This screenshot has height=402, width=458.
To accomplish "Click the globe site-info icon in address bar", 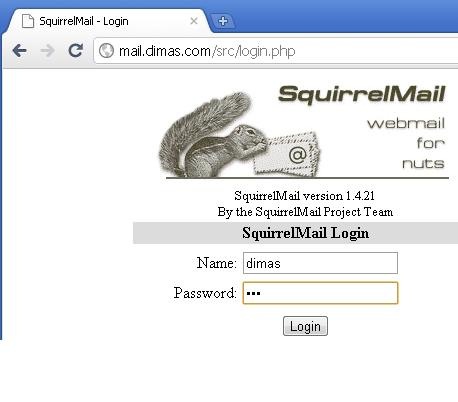I will (x=106, y=51).
